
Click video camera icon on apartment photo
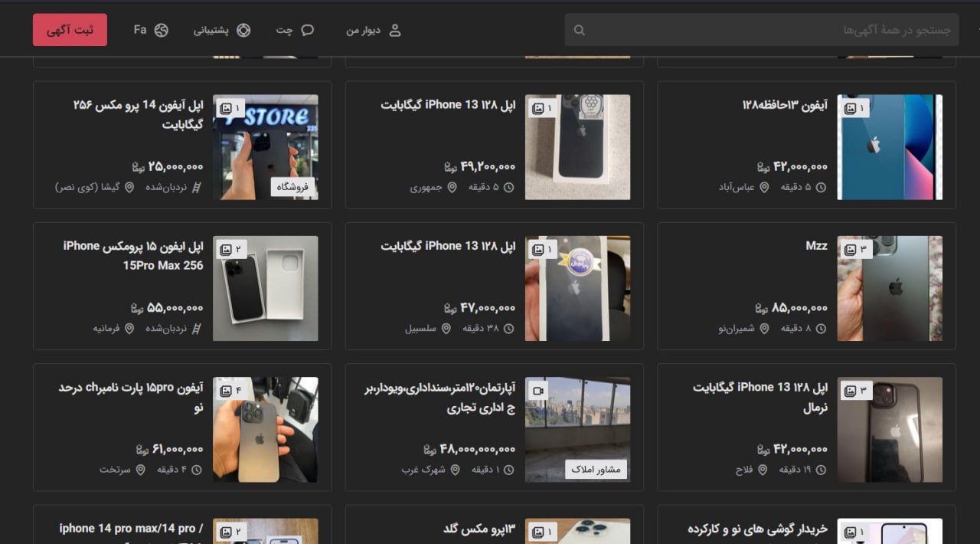(x=538, y=391)
